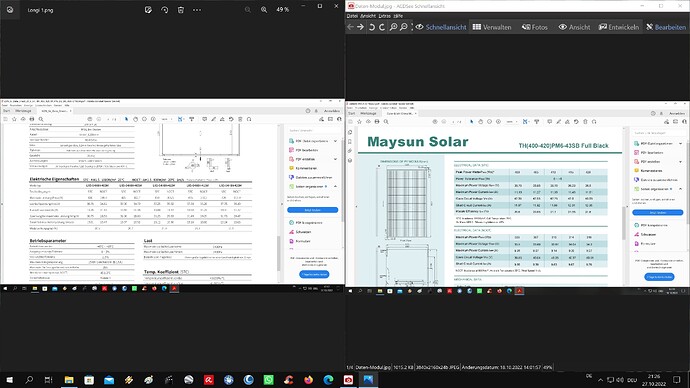Click the first magnifier zoom icon in ACDSee
690x388 pixels.
(393, 27)
